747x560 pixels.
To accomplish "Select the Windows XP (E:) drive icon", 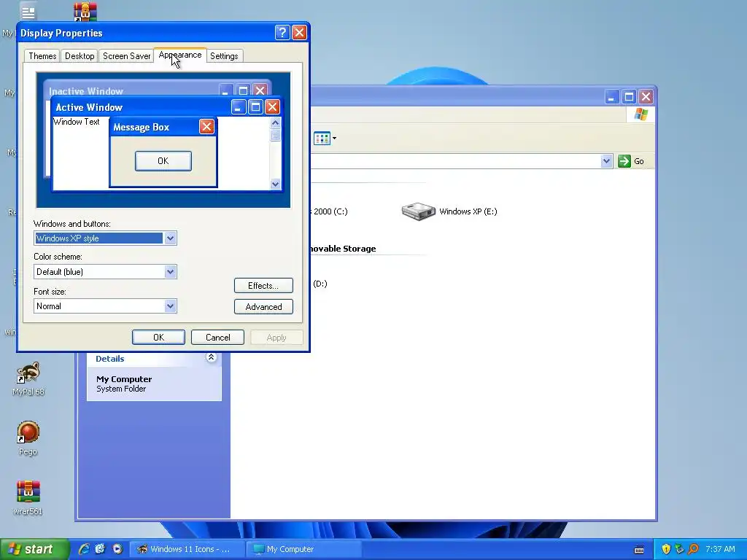I will [418, 211].
